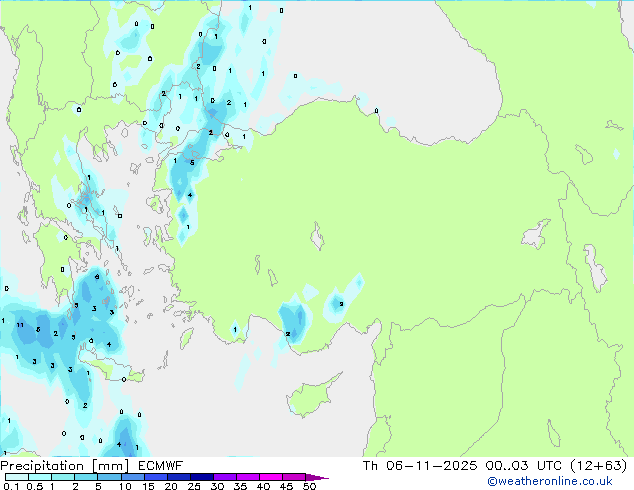Screen dimensions: 634x490
Task: Select the 1–2 mm legend color swatch
Action: coord(63,477)
